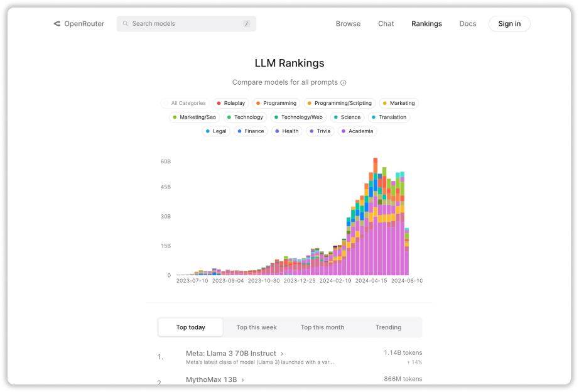Open the MythoMax 13B model link
Image resolution: width=579 pixels, height=392 pixels.
212,380
